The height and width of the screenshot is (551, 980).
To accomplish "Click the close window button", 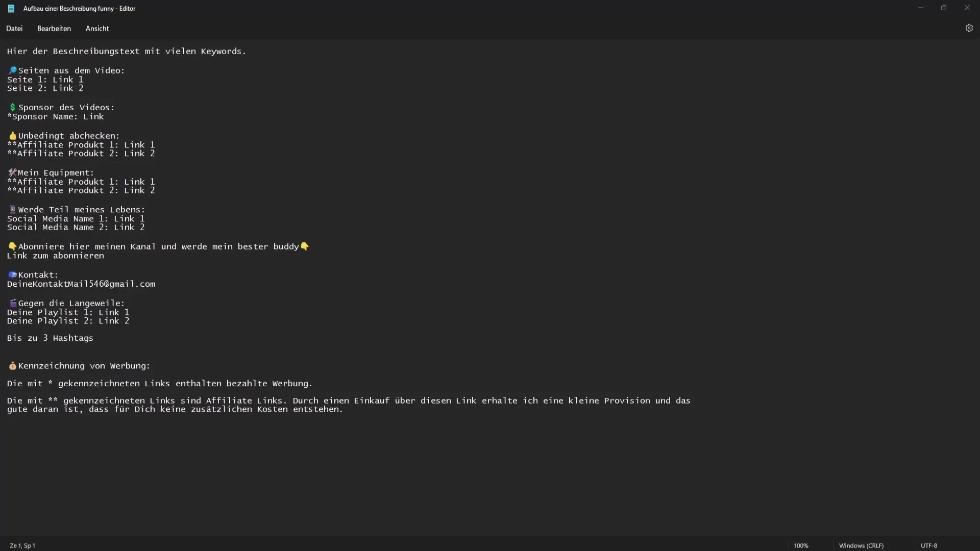I will tap(967, 8).
